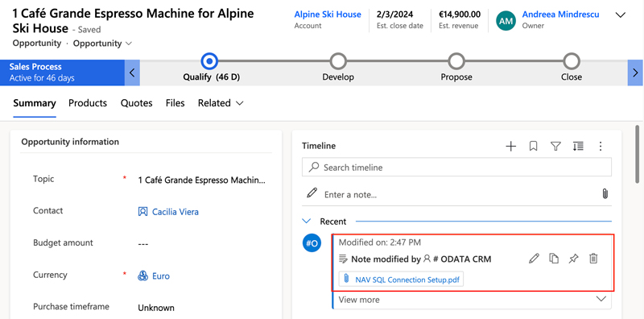Click the plus icon to add a timeline record

click(x=510, y=147)
